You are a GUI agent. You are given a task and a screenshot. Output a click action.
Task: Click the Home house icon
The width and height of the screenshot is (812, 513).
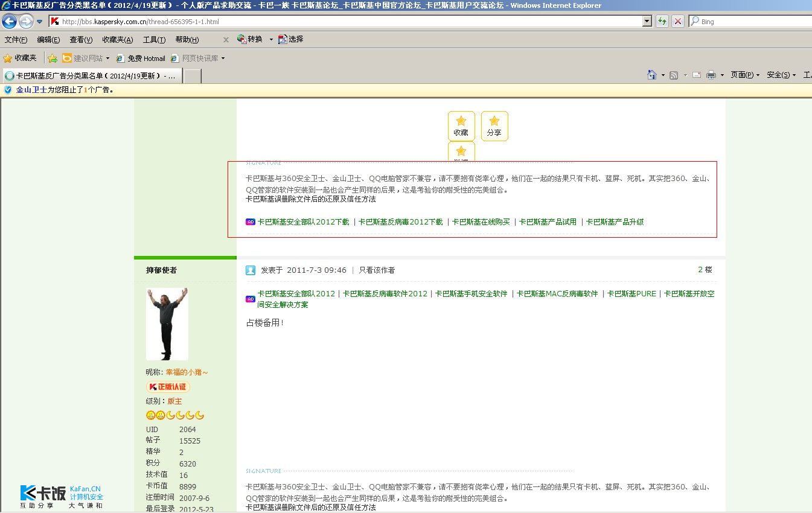(x=652, y=75)
